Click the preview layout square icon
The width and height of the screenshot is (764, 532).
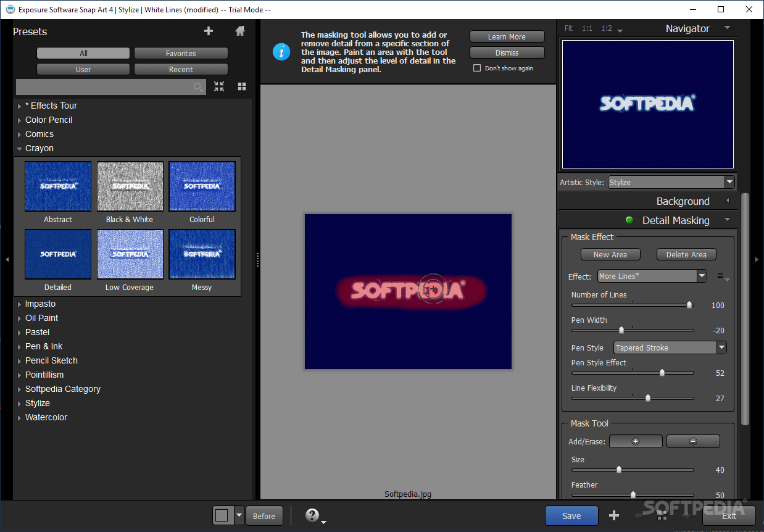[x=222, y=515]
